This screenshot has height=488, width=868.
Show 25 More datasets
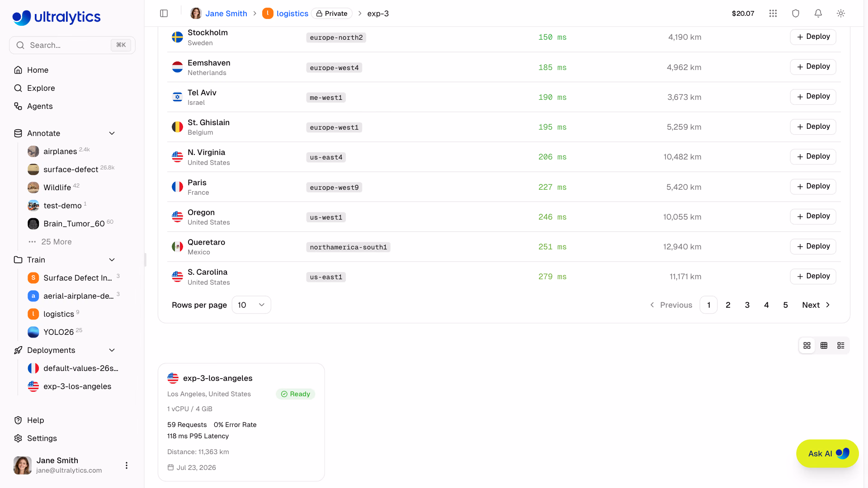(x=56, y=242)
